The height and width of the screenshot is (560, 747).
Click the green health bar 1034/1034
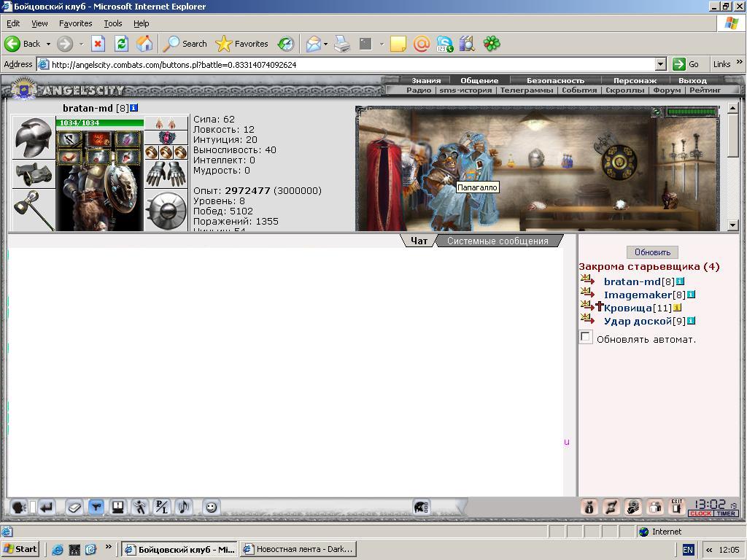tap(99, 122)
